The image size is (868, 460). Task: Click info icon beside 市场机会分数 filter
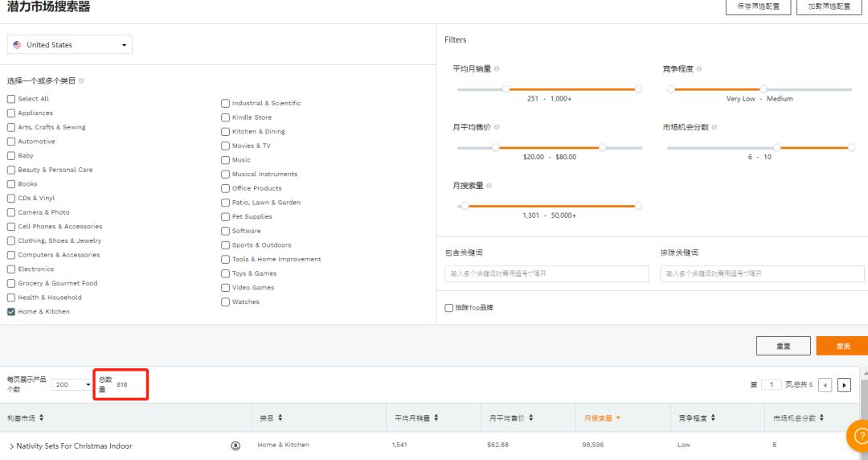coord(714,127)
